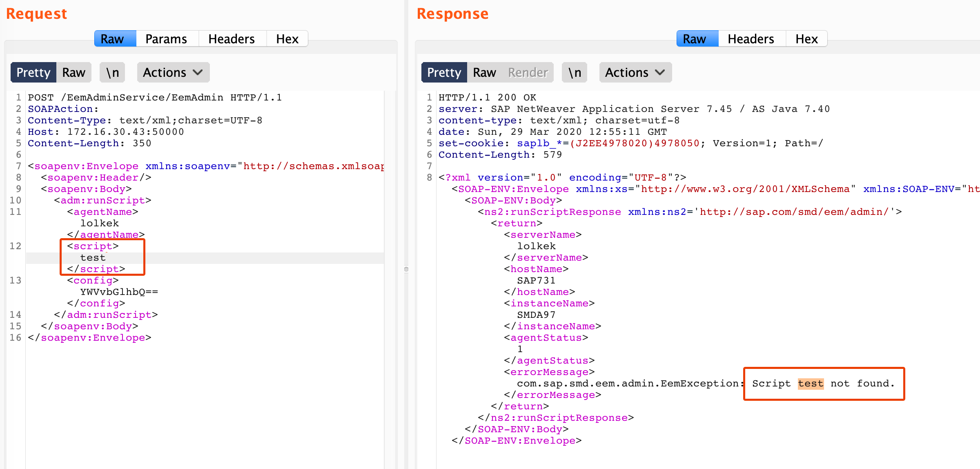Image resolution: width=980 pixels, height=469 pixels.
Task: Enable response Pretty view mode
Action: (x=444, y=72)
